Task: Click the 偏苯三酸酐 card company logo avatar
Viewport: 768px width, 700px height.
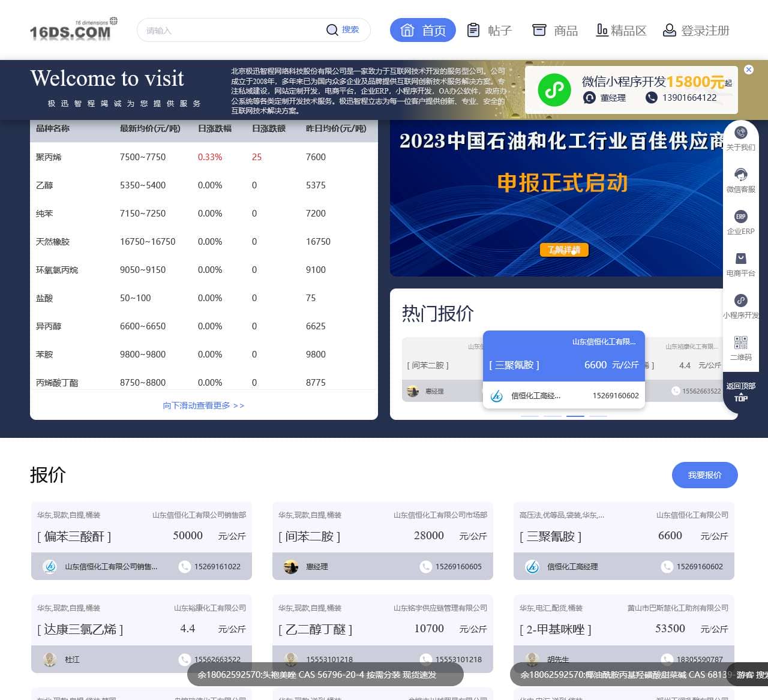Action: click(50, 566)
